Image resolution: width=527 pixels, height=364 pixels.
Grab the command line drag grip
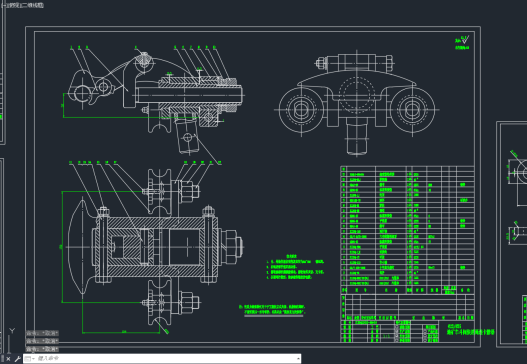(3, 359)
